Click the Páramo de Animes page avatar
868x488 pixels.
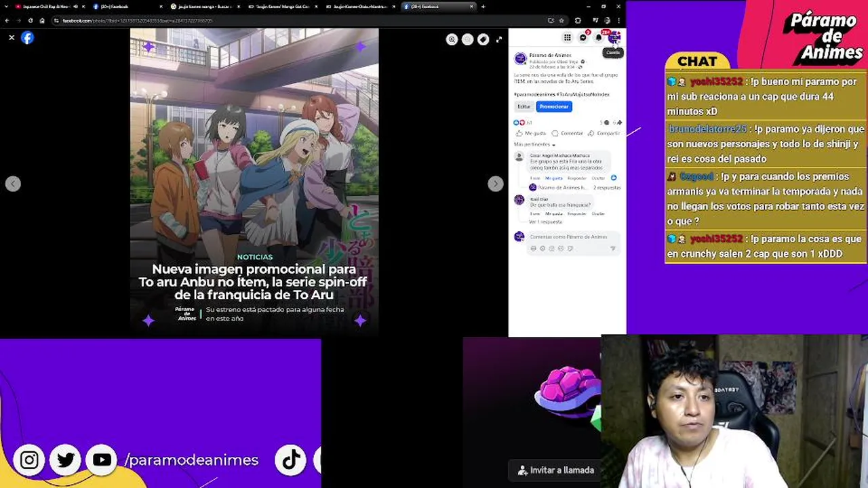click(x=520, y=58)
